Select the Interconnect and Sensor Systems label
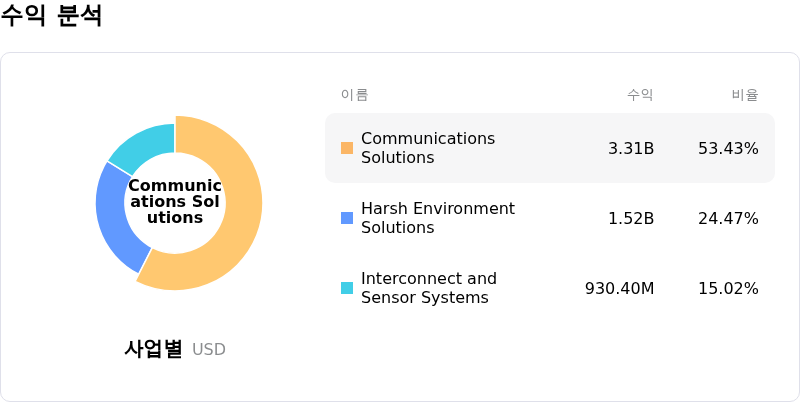The image size is (800, 402). point(428,288)
